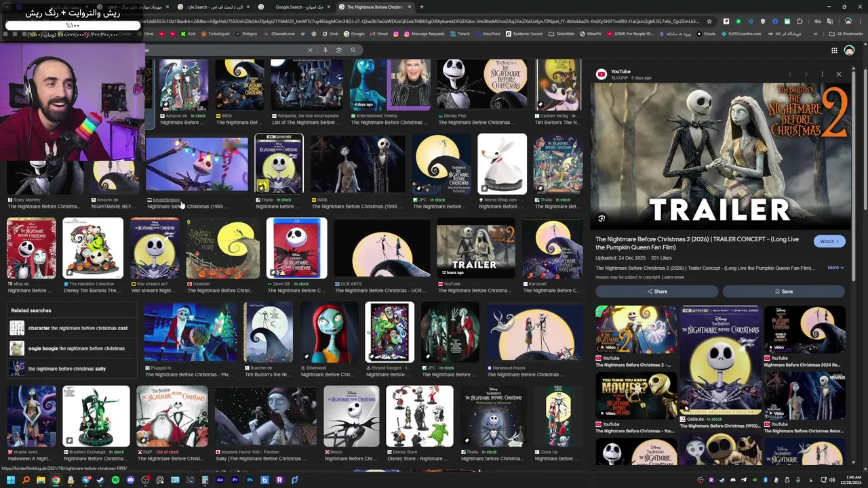Click the Watch button for the trailer
Screen dimensions: 868x488
tap(829, 241)
